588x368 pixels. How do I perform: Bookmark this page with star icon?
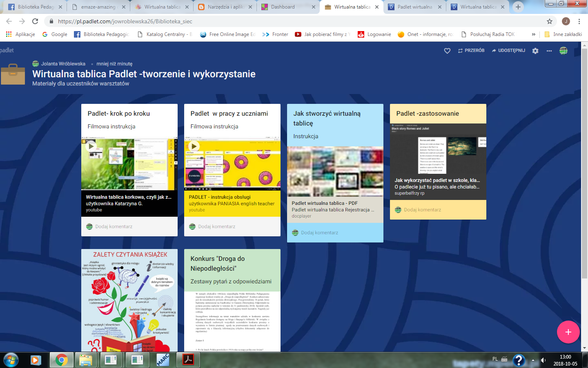(550, 21)
